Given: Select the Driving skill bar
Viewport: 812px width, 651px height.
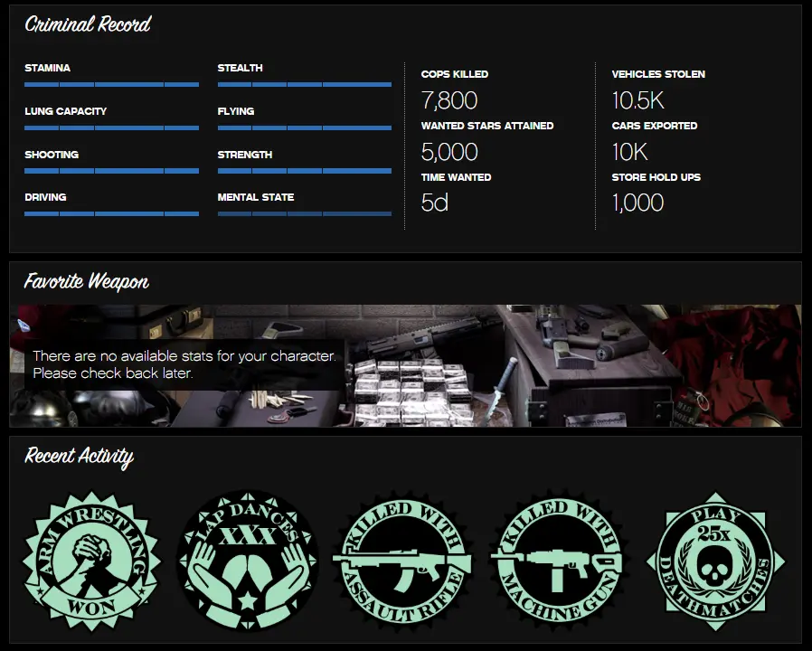Looking at the screenshot, I should [111, 213].
